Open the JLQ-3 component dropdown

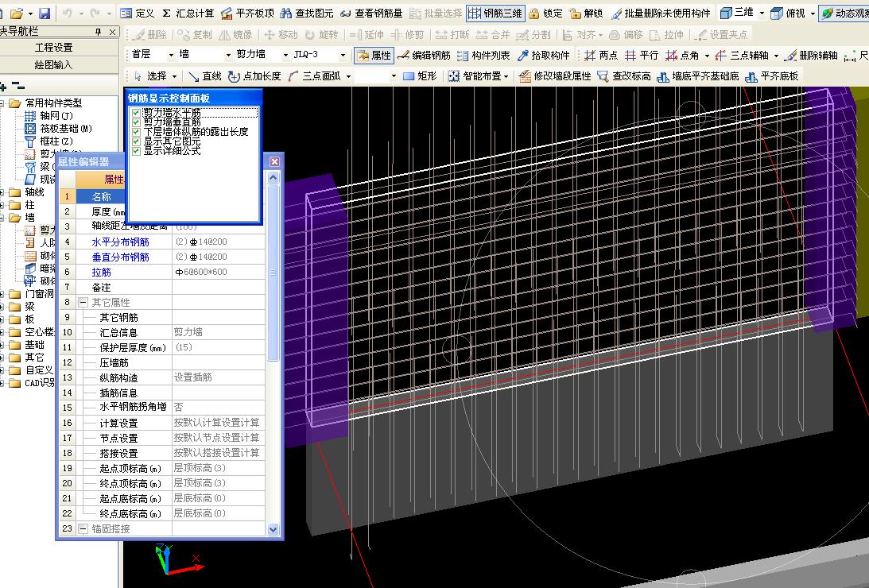[x=343, y=55]
